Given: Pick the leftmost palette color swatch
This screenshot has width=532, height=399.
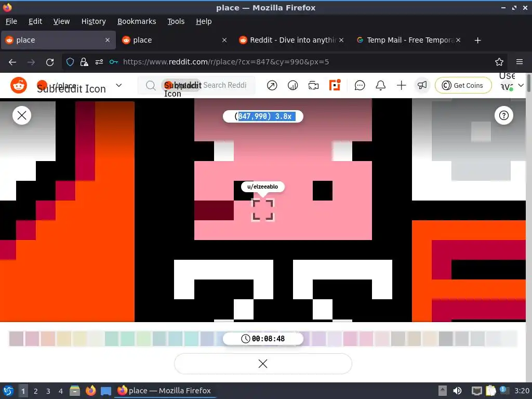Looking at the screenshot, I should tap(16, 339).
